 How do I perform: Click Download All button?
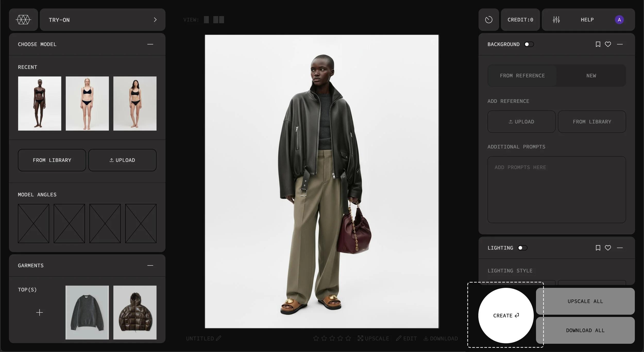[x=585, y=330]
